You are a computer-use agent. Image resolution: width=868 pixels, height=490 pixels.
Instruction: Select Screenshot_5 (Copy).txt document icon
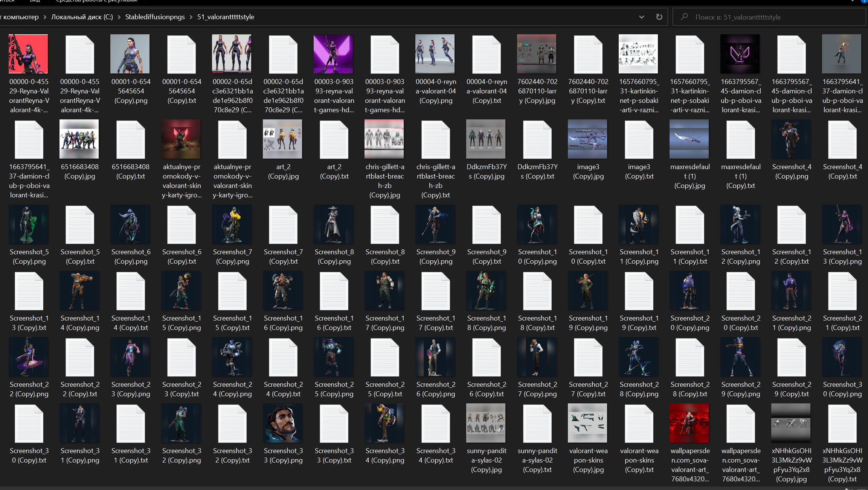pos(80,225)
